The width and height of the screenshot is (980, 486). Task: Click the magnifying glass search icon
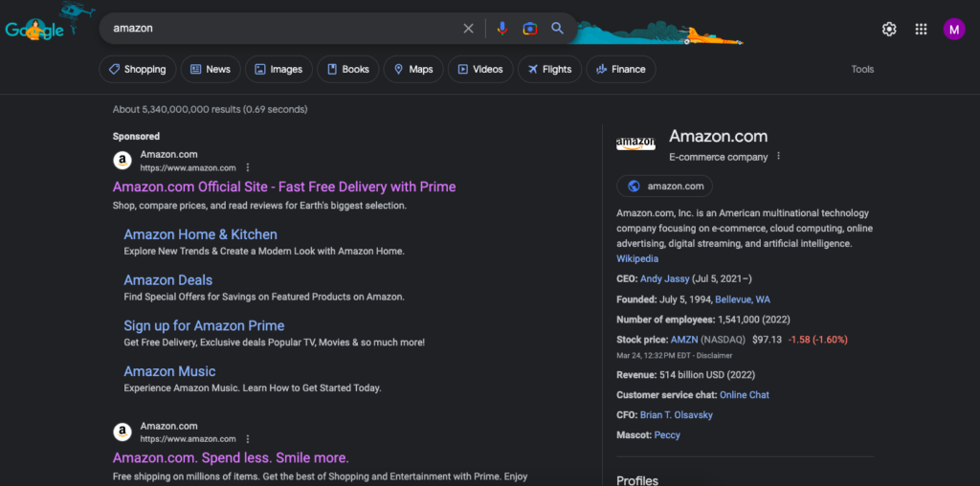tap(557, 28)
